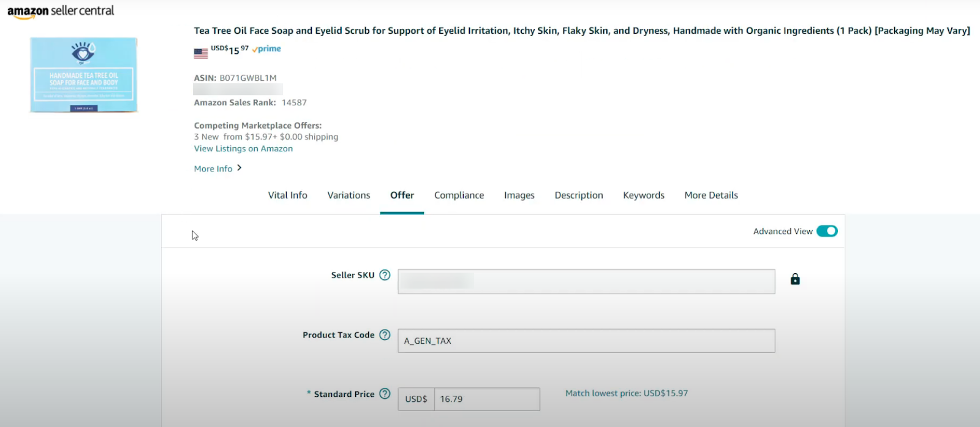This screenshot has width=980, height=427.
Task: Click the Competing Marketplace Offers heading
Action: pyautogui.click(x=258, y=126)
